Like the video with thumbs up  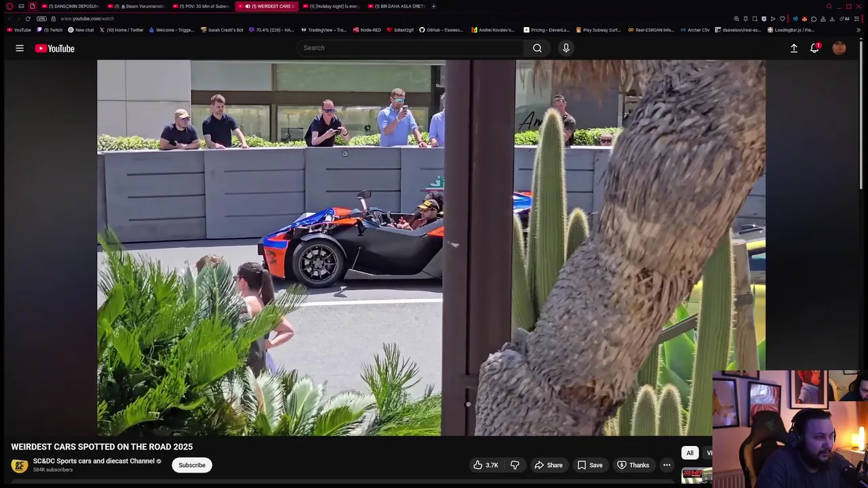(486, 465)
